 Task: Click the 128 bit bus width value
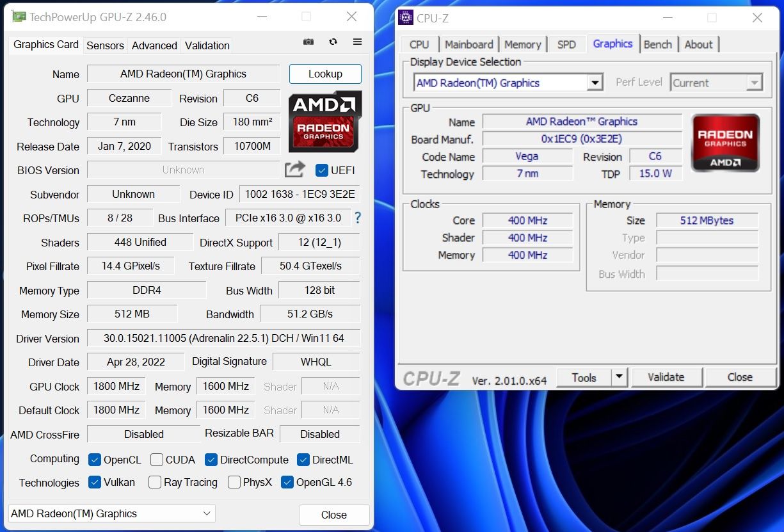tap(319, 290)
